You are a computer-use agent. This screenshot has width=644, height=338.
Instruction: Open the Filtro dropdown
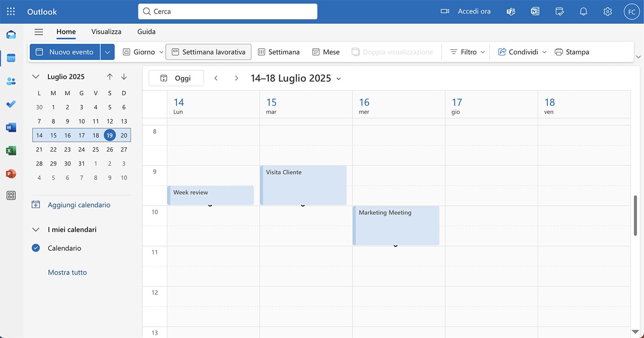click(468, 52)
